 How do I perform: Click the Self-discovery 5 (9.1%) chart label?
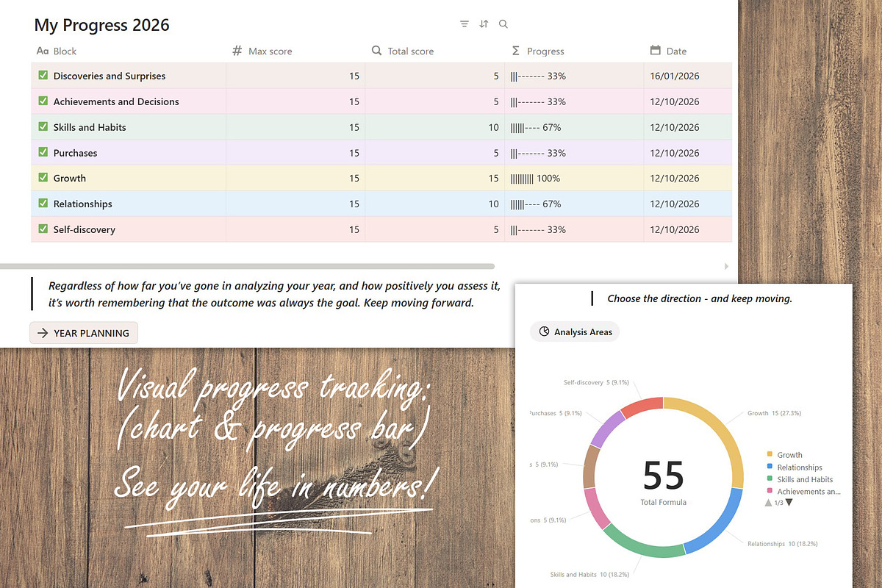598,382
